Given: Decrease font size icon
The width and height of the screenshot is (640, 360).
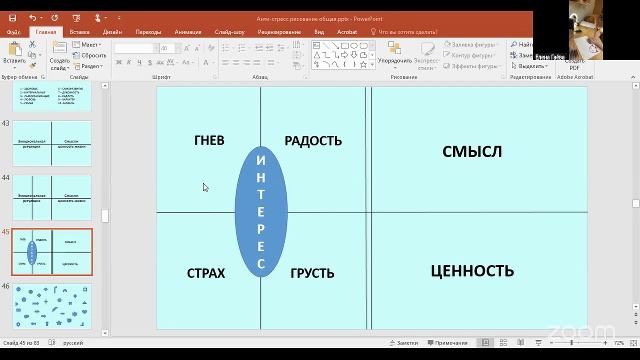Looking at the screenshot, I should (197, 49).
